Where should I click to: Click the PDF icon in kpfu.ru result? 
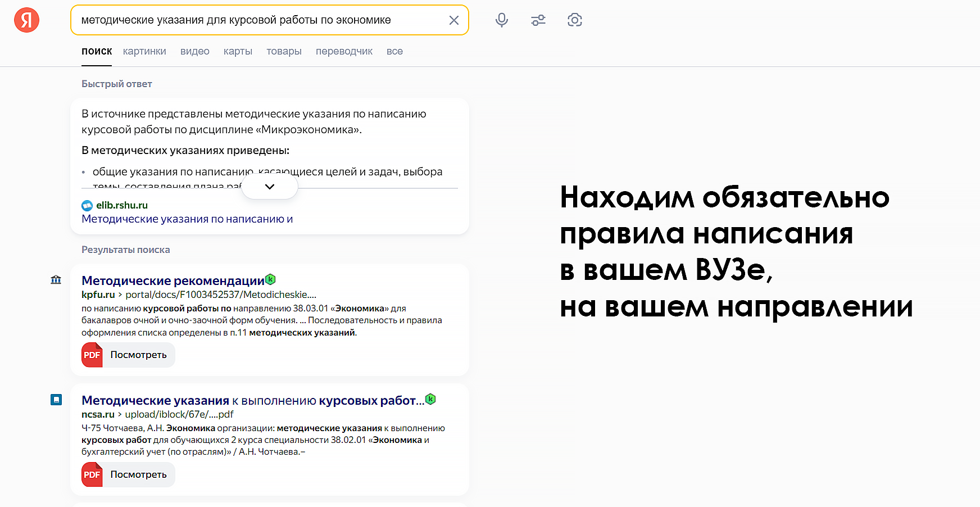click(92, 355)
